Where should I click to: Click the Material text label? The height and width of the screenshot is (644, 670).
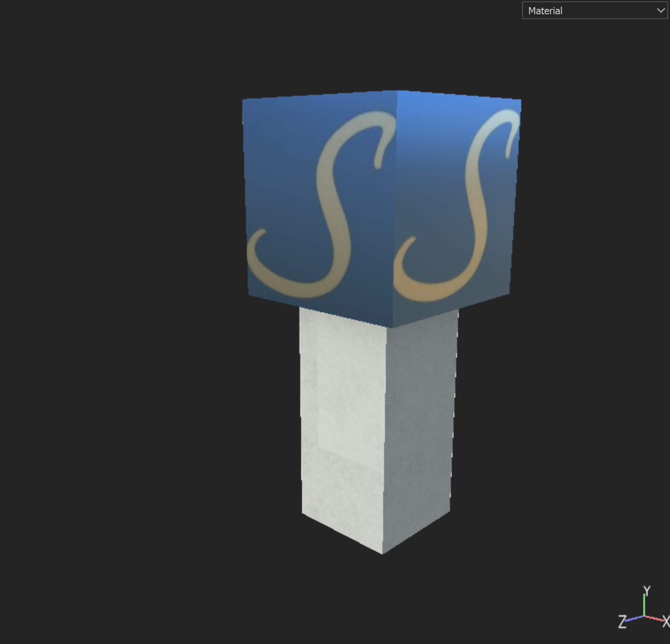[545, 10]
